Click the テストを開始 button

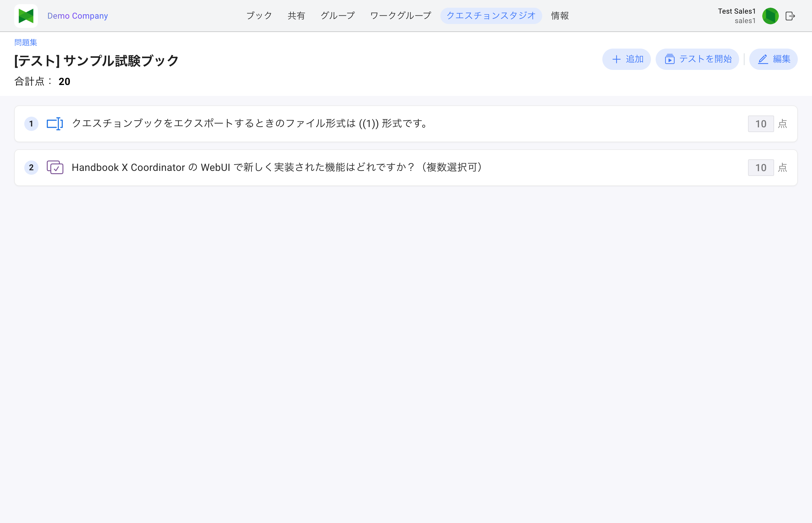[697, 59]
